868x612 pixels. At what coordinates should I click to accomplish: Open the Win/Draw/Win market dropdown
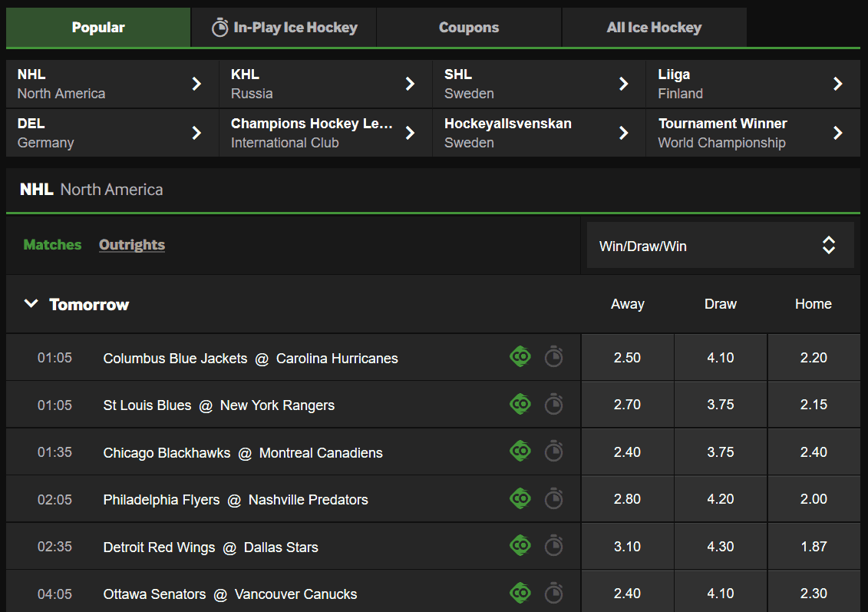720,246
